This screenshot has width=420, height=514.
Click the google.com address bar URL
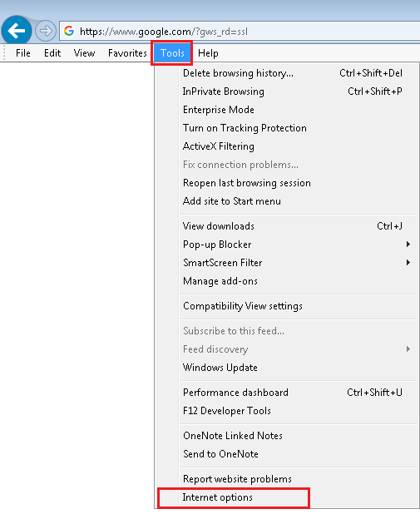[x=164, y=32]
